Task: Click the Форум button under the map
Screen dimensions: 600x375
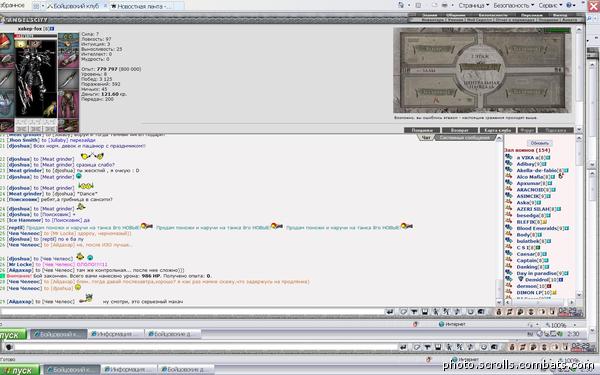Action: (527, 130)
